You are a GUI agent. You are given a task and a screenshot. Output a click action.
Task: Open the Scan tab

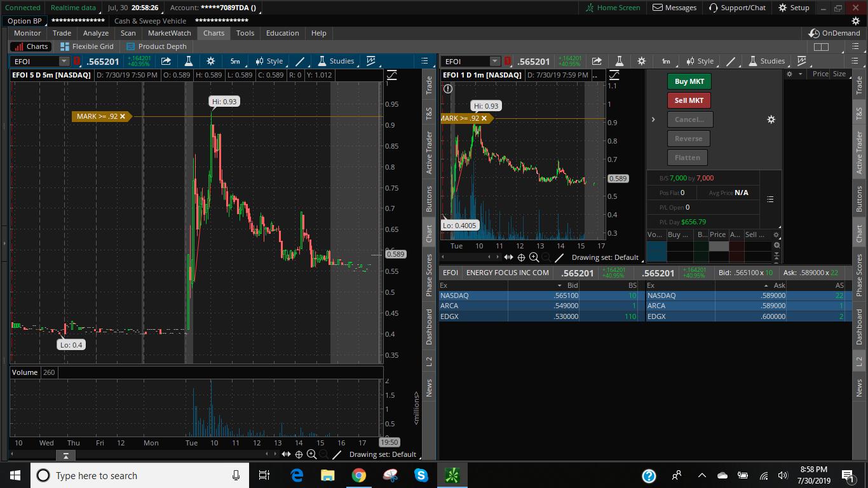pos(128,33)
